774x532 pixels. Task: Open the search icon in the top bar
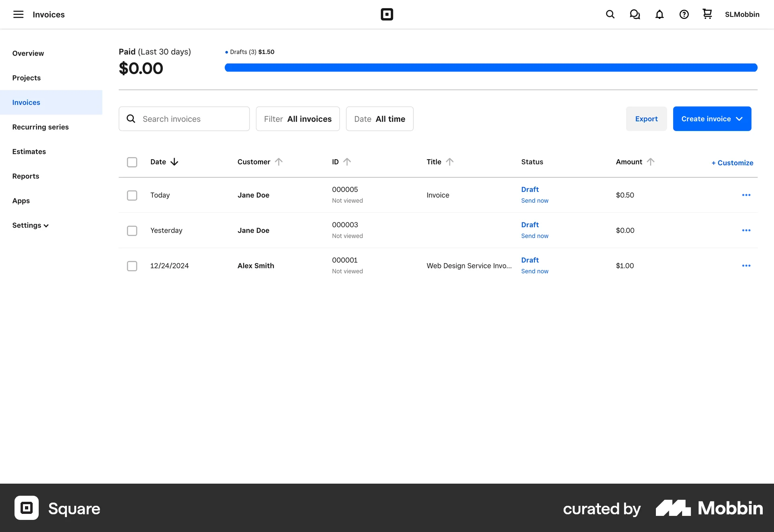(x=610, y=14)
